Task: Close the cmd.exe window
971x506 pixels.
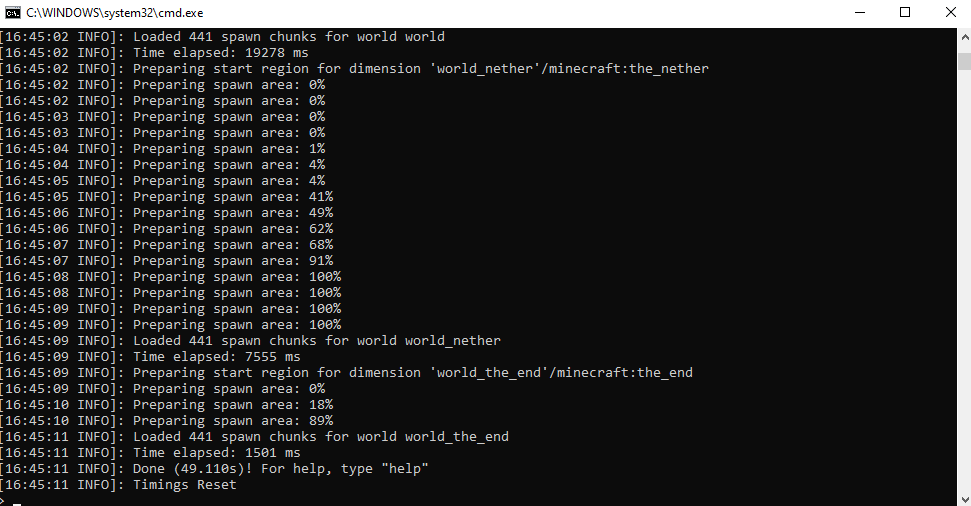Action: pos(951,12)
